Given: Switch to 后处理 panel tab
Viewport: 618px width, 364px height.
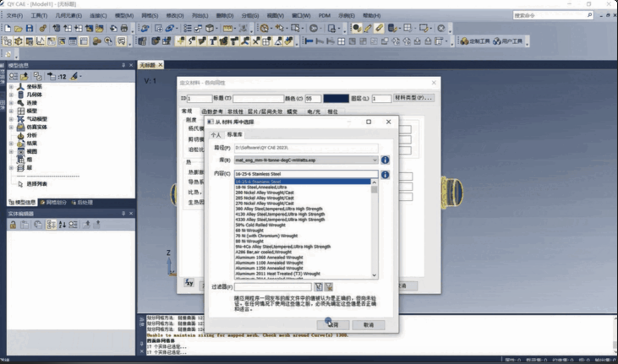Looking at the screenshot, I should [x=82, y=202].
